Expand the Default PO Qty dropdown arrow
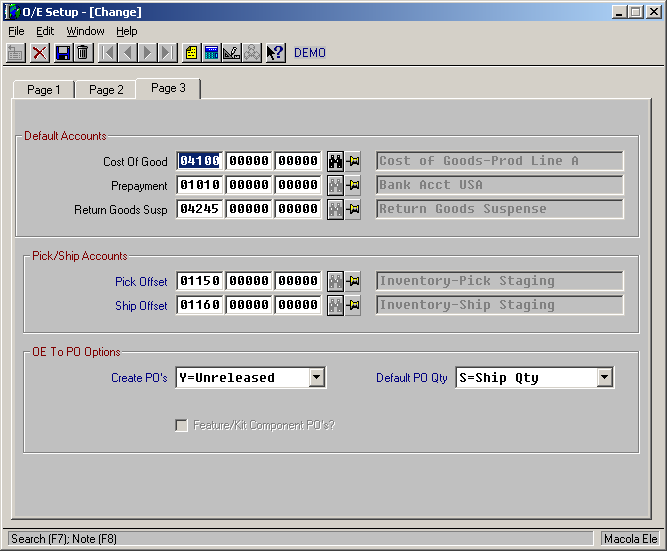The height and width of the screenshot is (551, 667). tap(604, 377)
